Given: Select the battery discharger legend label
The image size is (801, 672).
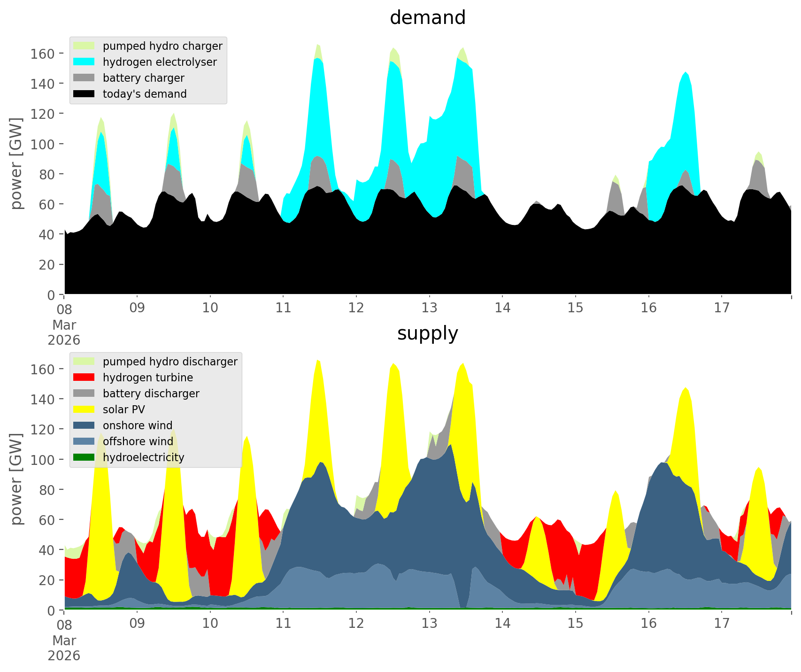Looking at the screenshot, I should click(x=151, y=394).
